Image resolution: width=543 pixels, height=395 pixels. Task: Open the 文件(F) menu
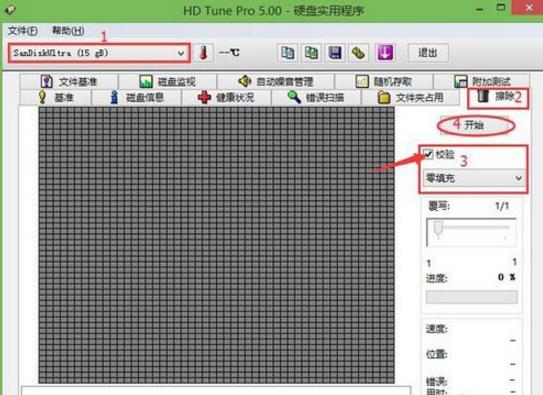click(x=23, y=31)
